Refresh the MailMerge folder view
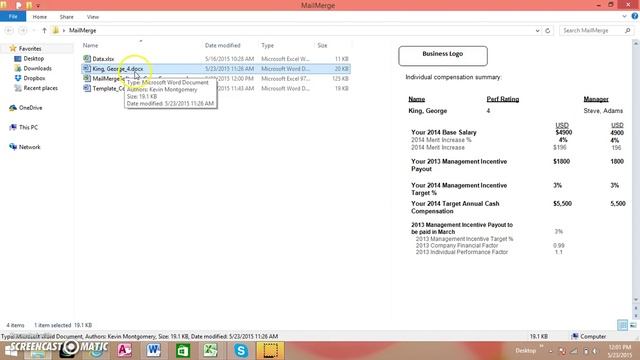This screenshot has height=360, width=640. pos(548,31)
